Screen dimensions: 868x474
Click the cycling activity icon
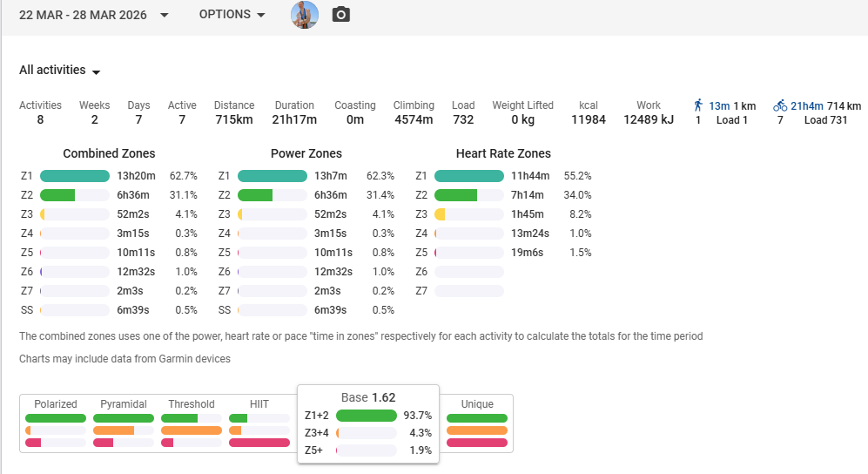tap(780, 105)
